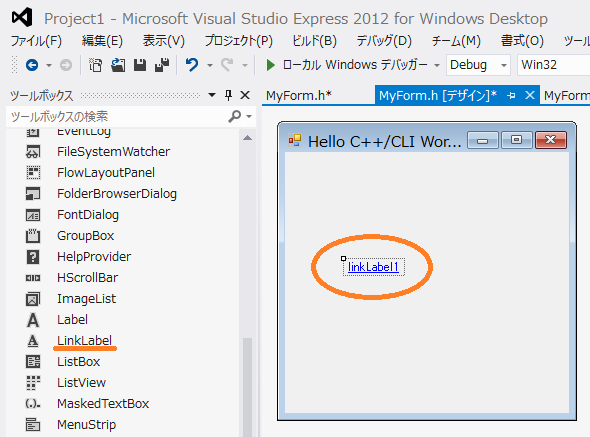Click the linkLabel1 link on form

coord(373,267)
